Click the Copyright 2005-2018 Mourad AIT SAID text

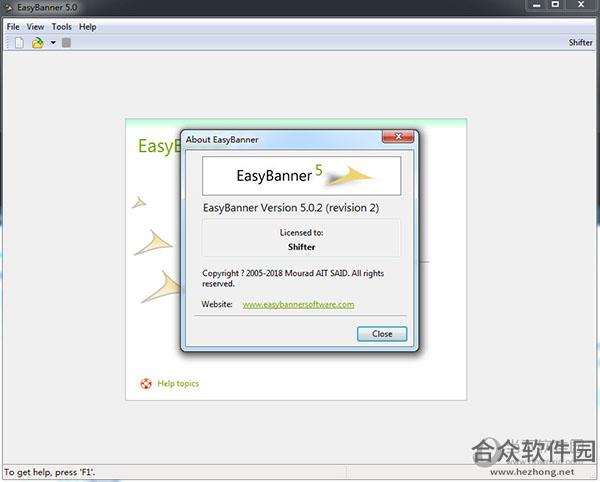click(293, 278)
